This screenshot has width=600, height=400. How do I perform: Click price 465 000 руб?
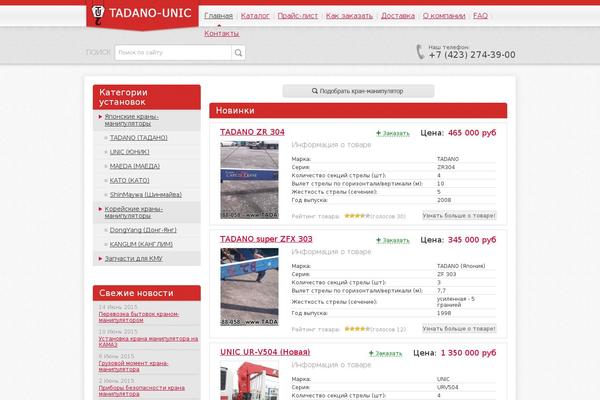pyautogui.click(x=472, y=133)
